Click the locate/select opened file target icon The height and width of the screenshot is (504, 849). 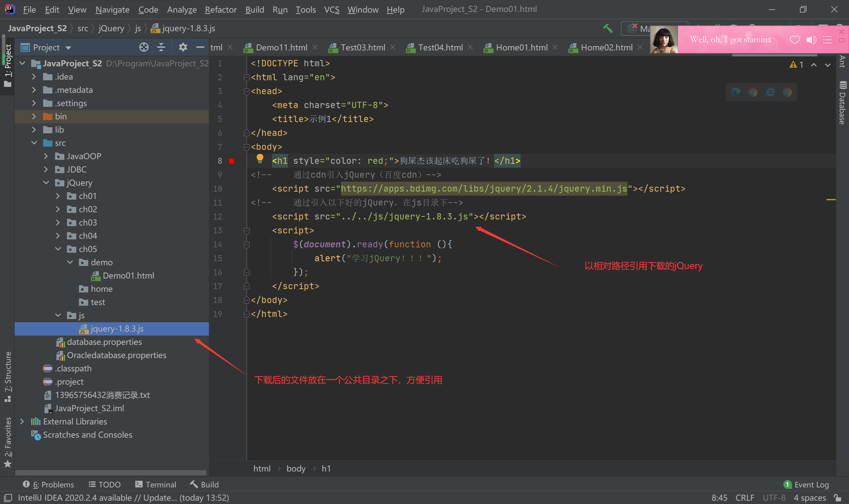[144, 47]
